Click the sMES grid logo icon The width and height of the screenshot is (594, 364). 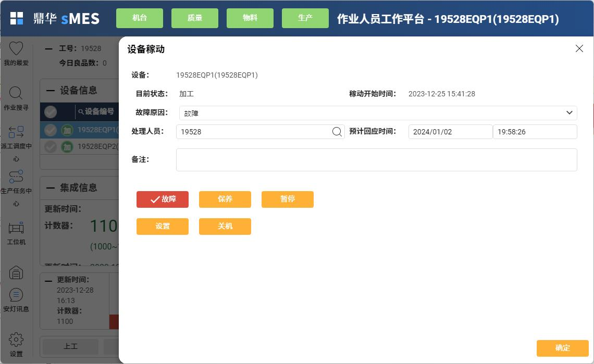tap(16, 18)
